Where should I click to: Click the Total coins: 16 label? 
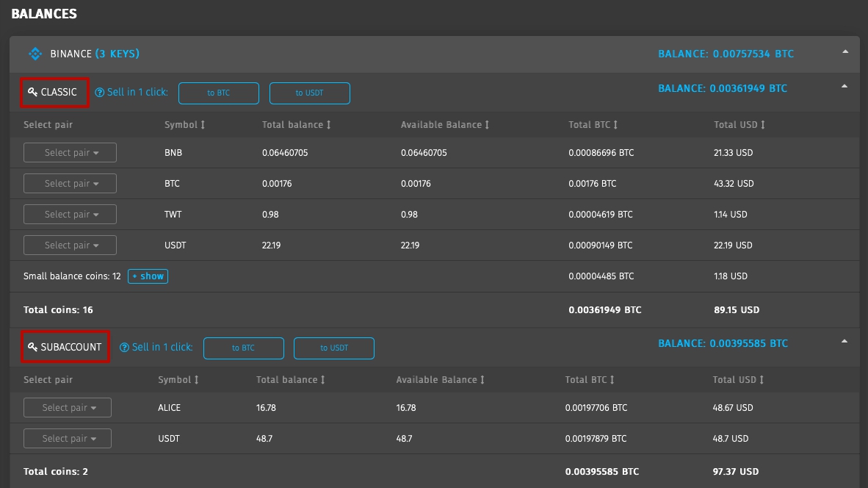pyautogui.click(x=58, y=309)
